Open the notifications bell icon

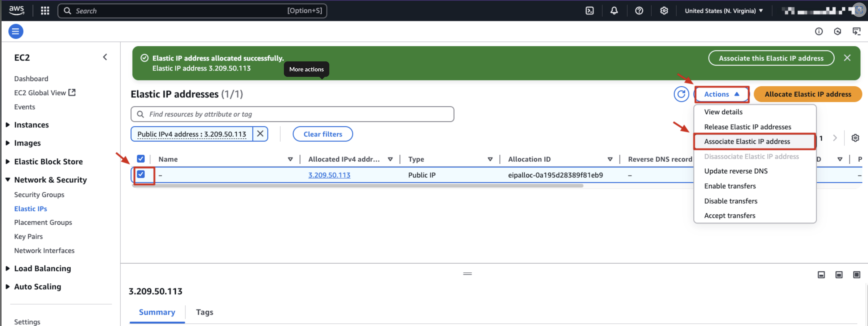click(614, 11)
